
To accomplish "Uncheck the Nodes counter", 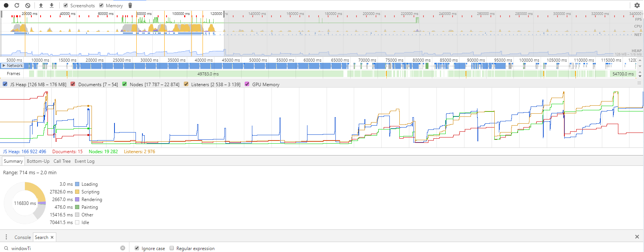I will (124, 84).
